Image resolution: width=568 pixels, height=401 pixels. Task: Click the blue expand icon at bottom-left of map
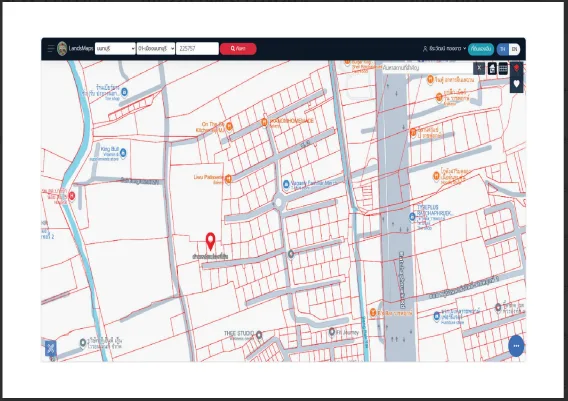click(51, 348)
